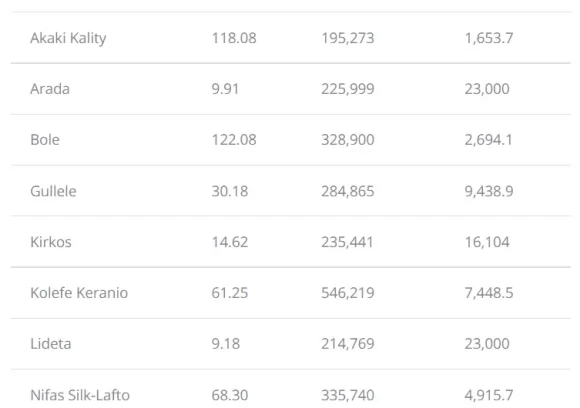Click population value 225,999
This screenshot has height=408, width=580.
(x=348, y=89)
